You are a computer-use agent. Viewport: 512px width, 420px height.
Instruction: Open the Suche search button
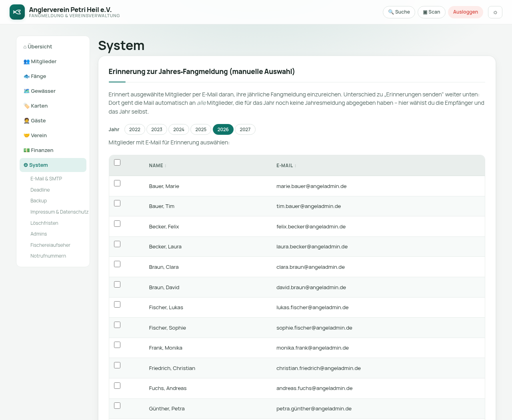click(x=399, y=12)
